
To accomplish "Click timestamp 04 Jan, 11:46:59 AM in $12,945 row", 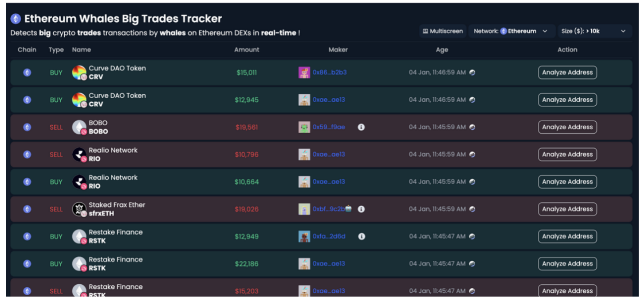I will pyautogui.click(x=437, y=100).
